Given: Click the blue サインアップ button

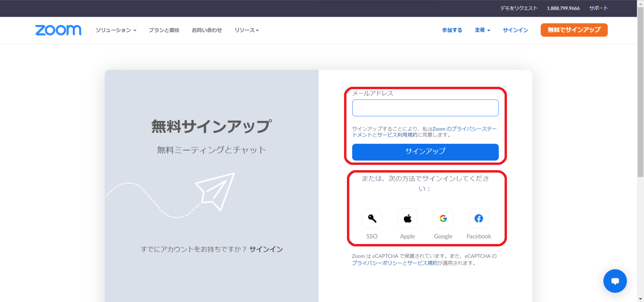Looking at the screenshot, I should 425,152.
